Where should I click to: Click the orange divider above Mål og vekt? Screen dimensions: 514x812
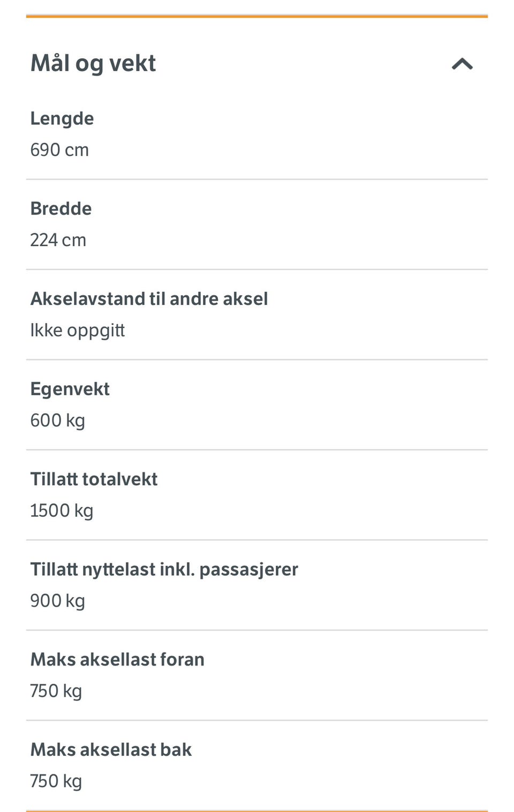tap(257, 17)
